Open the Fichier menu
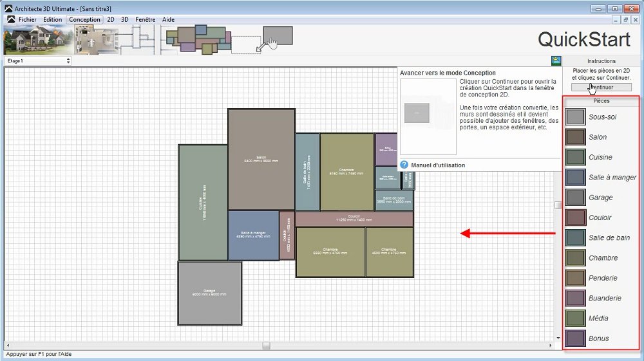Image resolution: width=644 pixels, height=361 pixels. [27, 19]
